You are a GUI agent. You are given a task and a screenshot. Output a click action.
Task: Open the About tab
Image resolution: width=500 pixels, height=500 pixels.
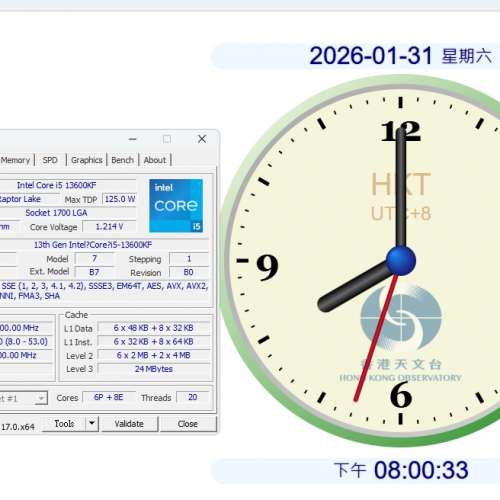tap(155, 160)
